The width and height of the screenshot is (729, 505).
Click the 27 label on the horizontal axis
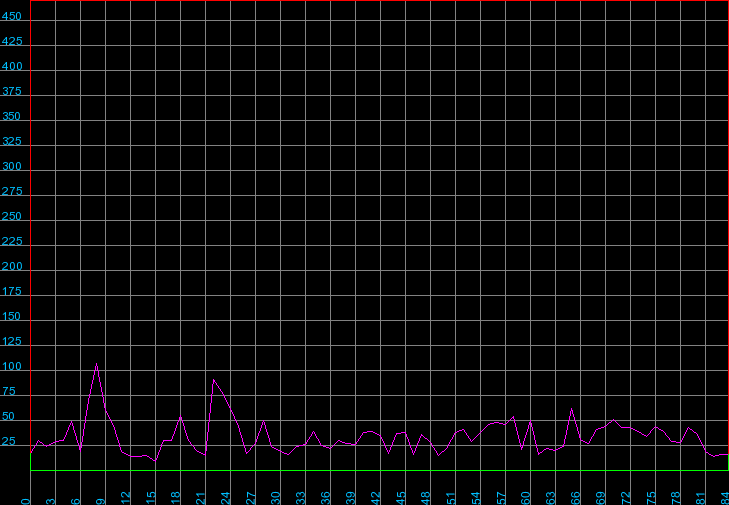pos(251,498)
